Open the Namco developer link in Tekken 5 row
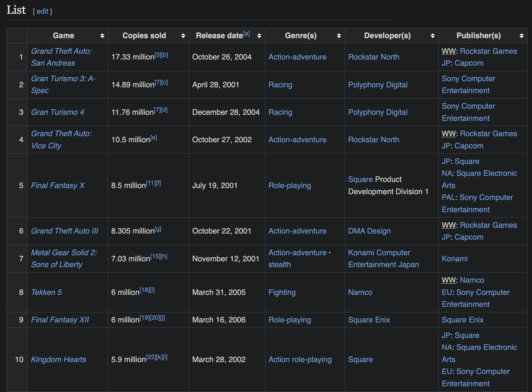Image resolution: width=532 pixels, height=392 pixels. 360,292
